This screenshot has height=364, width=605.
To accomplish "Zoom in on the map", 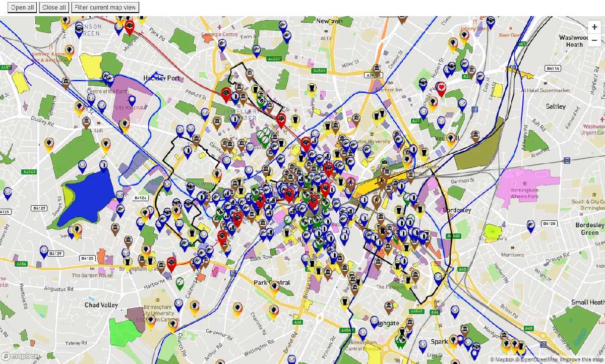I will (595, 27).
